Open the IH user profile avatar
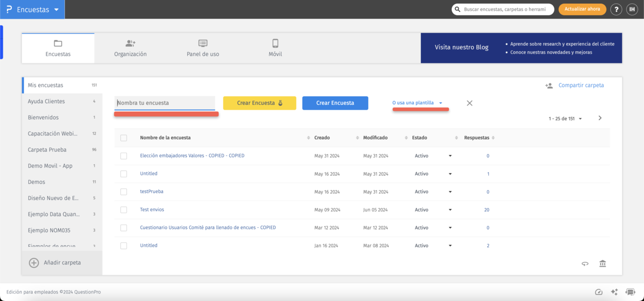644x301 pixels. point(632,10)
